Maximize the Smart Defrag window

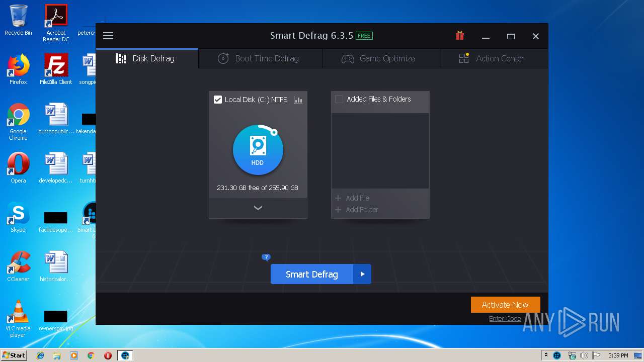[511, 36]
